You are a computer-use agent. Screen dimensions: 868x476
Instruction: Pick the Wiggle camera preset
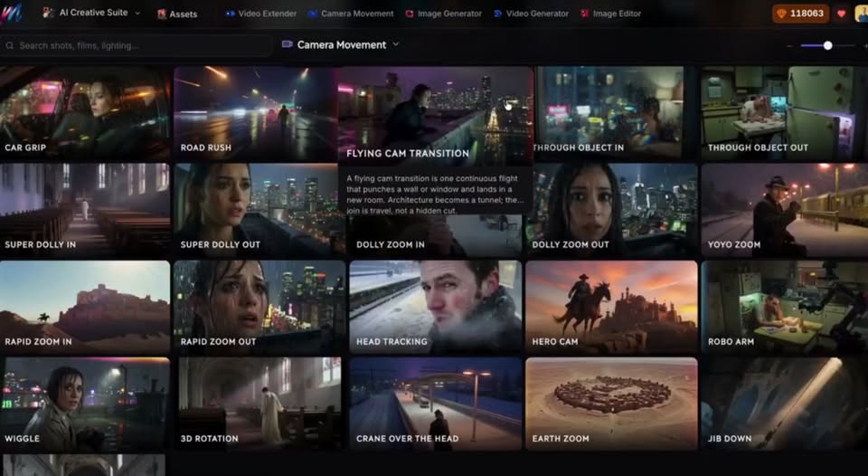click(x=85, y=404)
